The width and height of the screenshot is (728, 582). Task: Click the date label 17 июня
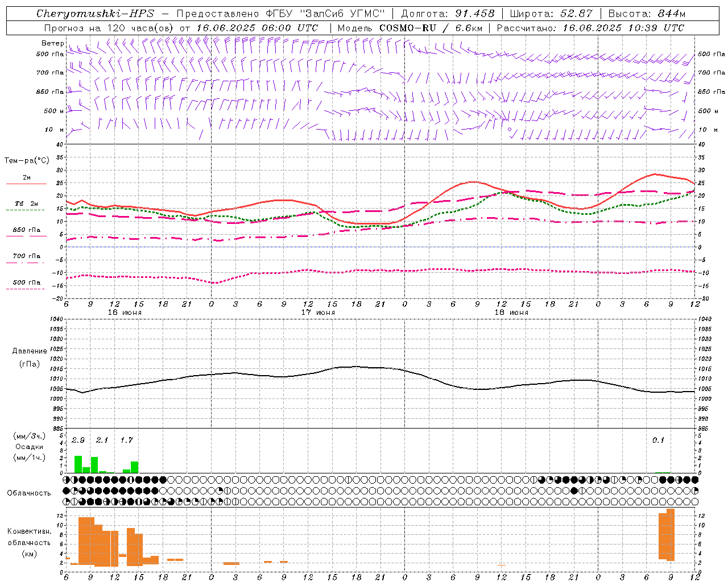(318, 313)
